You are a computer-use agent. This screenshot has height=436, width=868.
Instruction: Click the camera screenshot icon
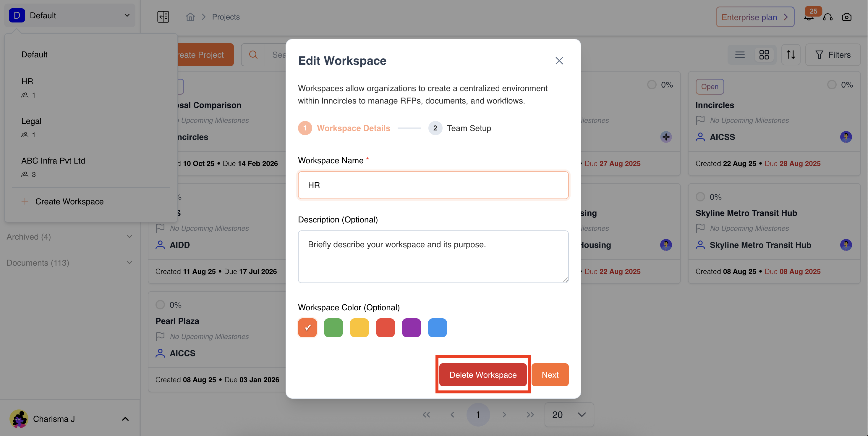[x=846, y=17]
